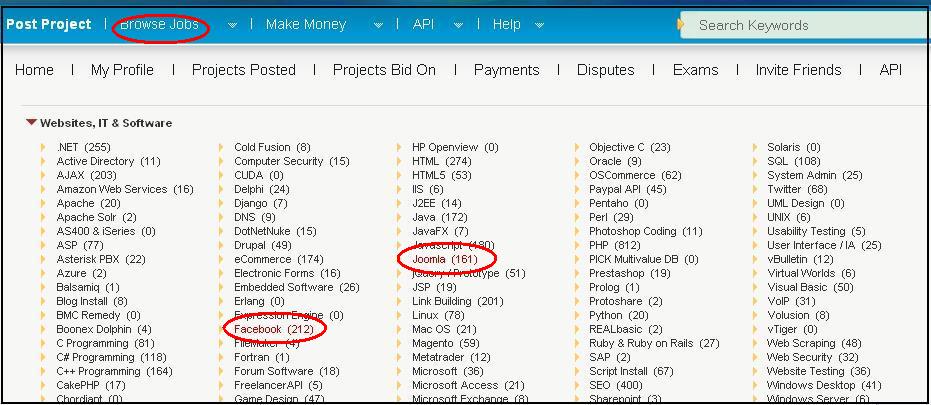
Task: Expand the API dropdown arrow in blue bar
Action: click(458, 26)
